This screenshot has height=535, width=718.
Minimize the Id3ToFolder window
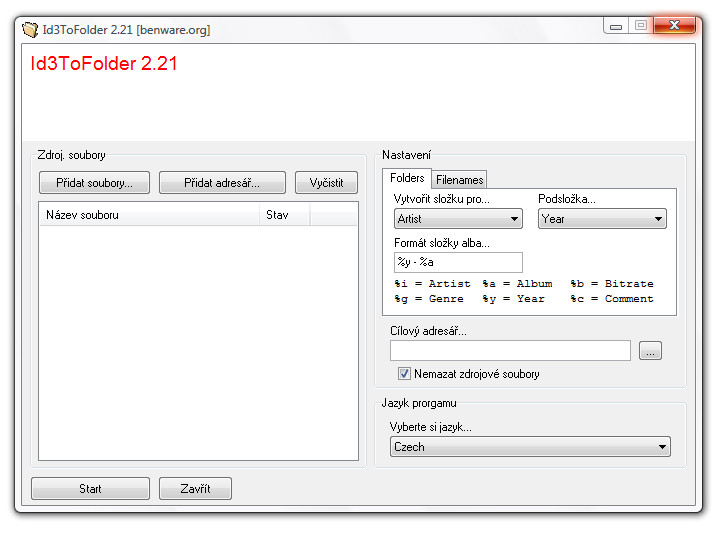[616, 26]
